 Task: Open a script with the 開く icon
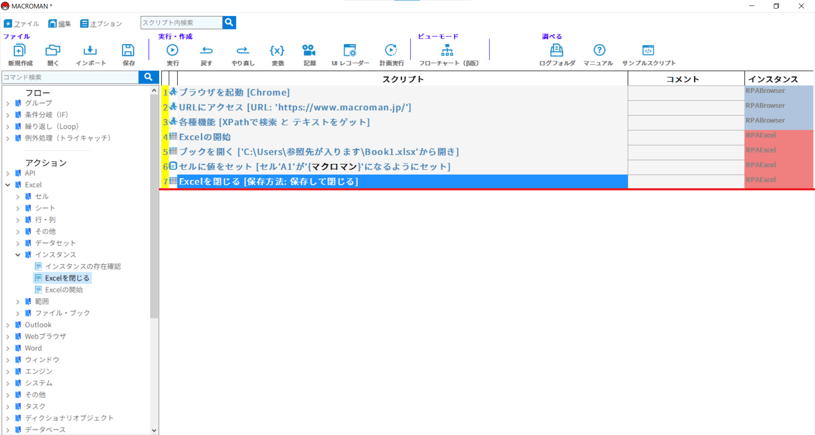pyautogui.click(x=52, y=50)
